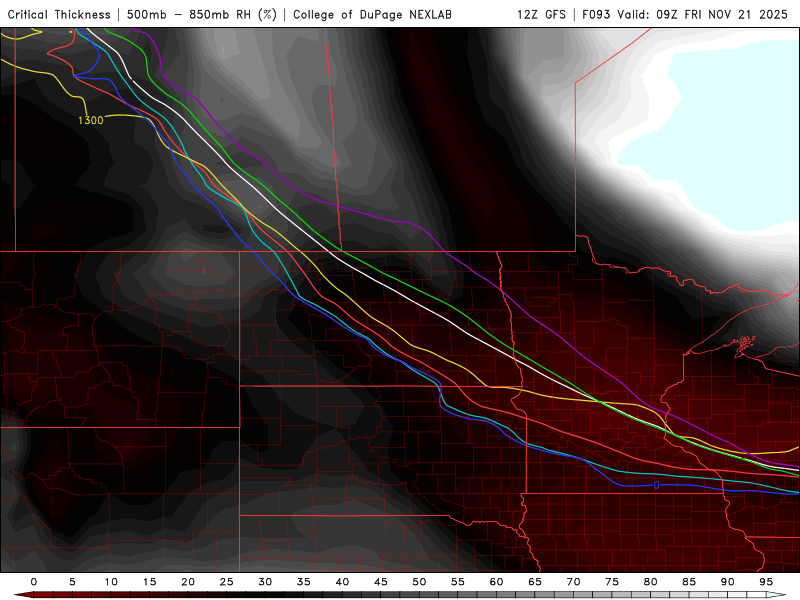Click the 'Critical Thickness' title text
Image resolution: width=800 pixels, height=600 pixels.
tap(59, 14)
